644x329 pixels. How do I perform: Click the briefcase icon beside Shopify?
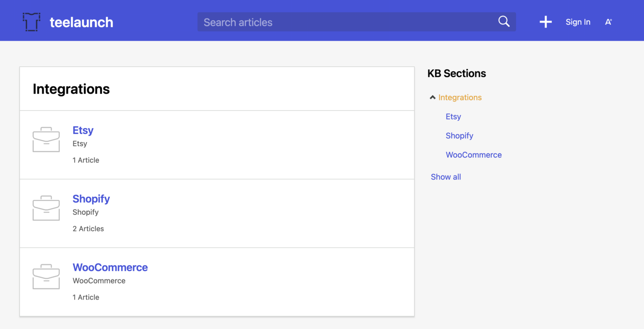pos(46,208)
